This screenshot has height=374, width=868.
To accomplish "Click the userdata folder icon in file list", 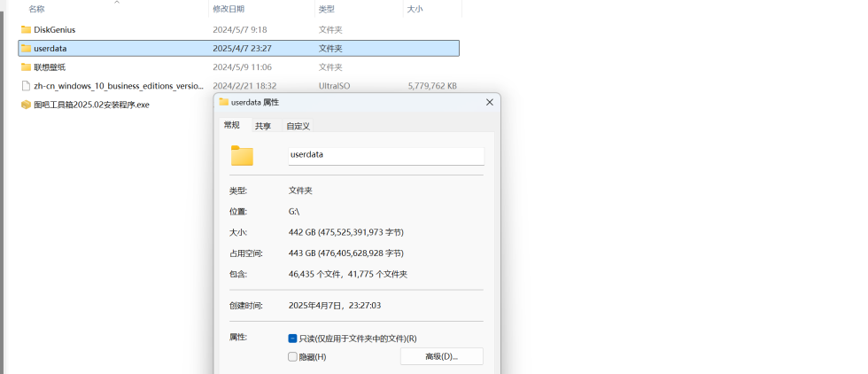I will coord(26,48).
